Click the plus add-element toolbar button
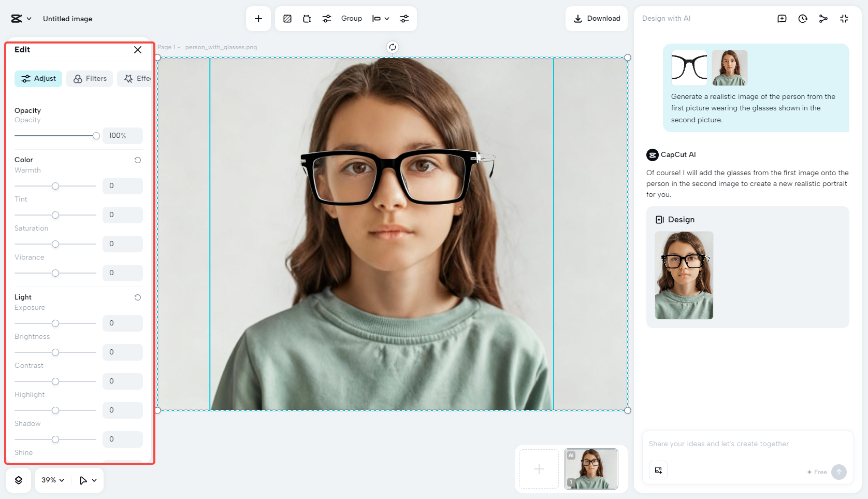This screenshot has height=499, width=868. (x=258, y=19)
